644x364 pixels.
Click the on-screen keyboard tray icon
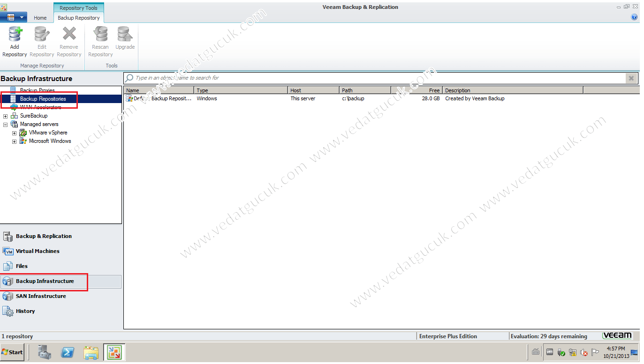tap(536, 352)
